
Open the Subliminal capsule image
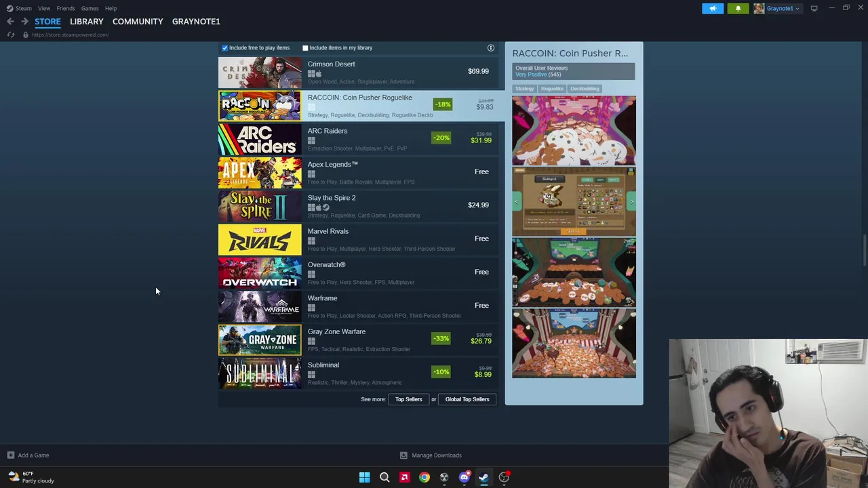(260, 373)
